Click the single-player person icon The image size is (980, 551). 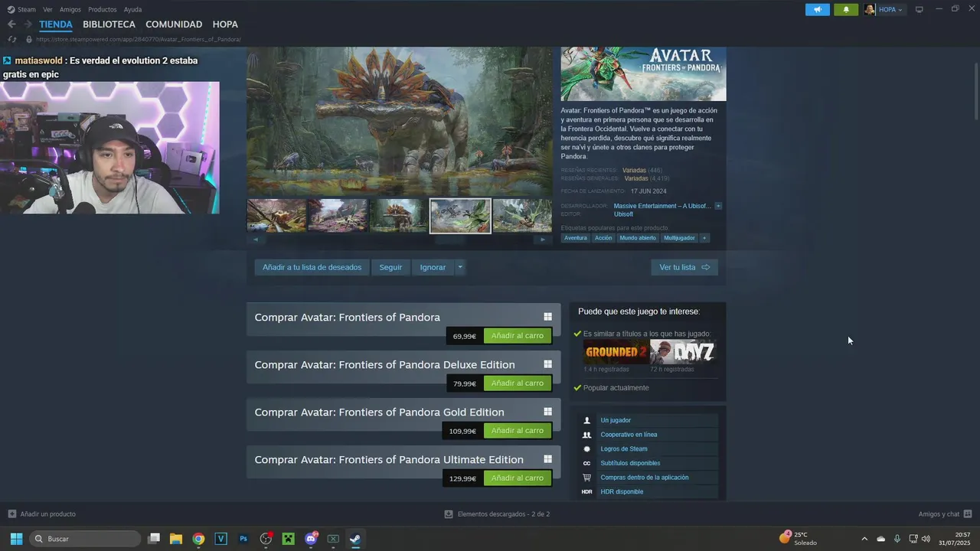click(x=587, y=420)
